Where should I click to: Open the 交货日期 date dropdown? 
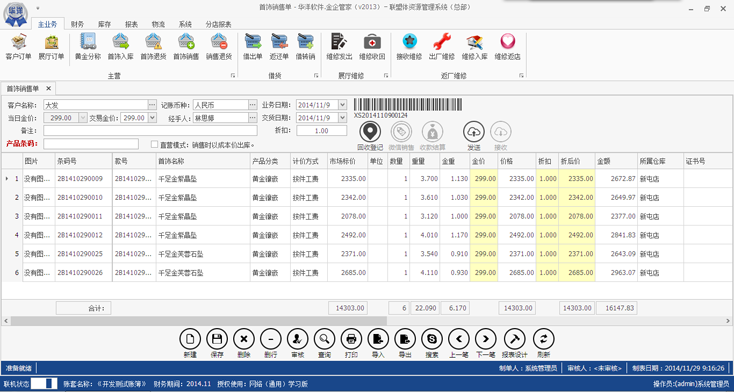coord(342,118)
